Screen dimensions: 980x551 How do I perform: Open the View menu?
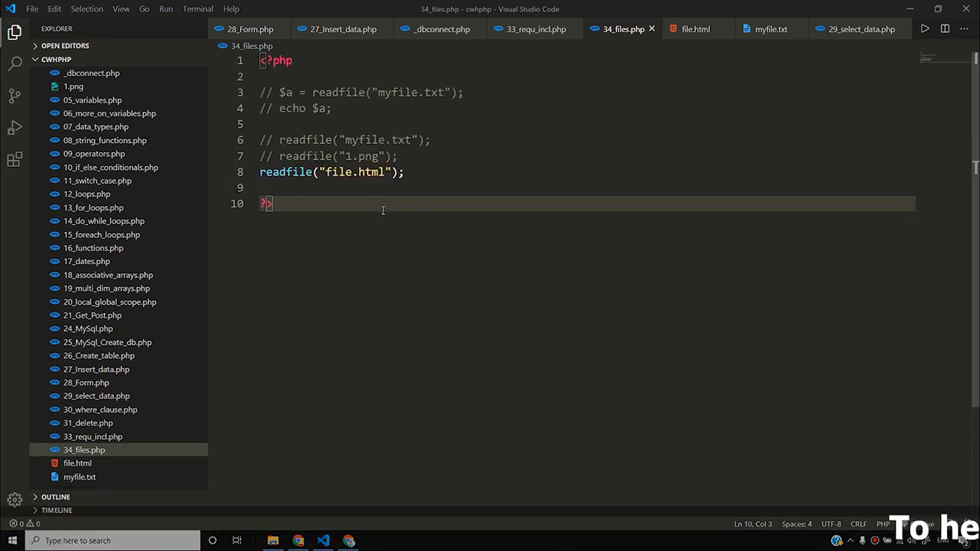[x=121, y=9]
